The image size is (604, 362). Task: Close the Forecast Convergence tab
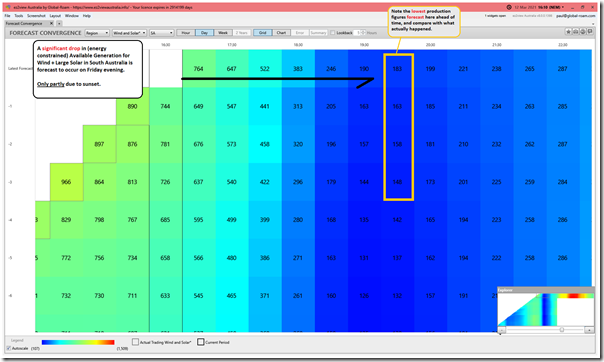pos(52,24)
